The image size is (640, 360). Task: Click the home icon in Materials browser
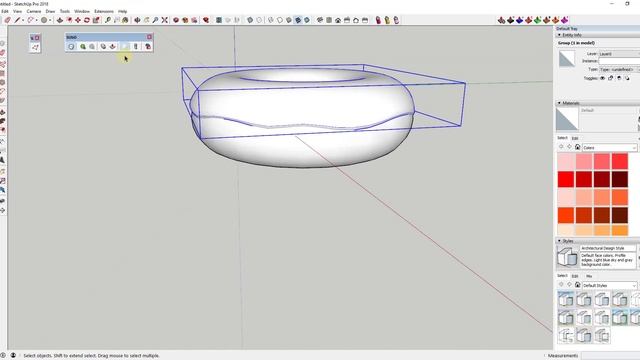(x=578, y=147)
